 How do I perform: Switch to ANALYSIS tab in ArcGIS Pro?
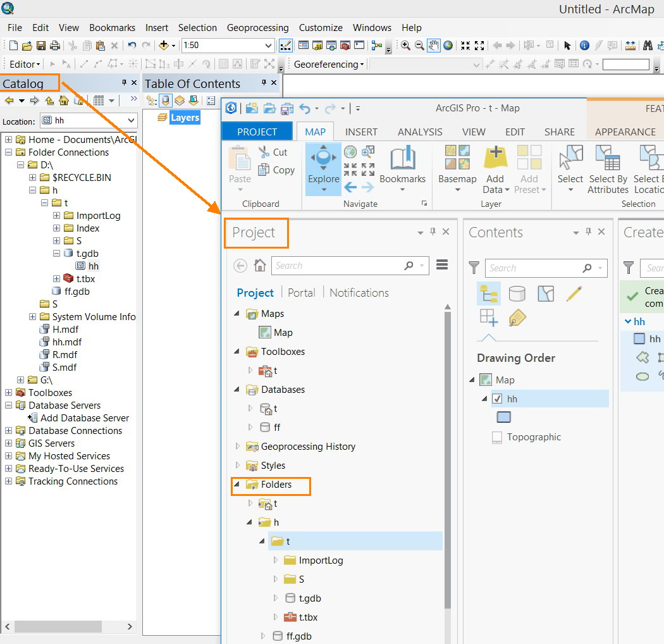tap(420, 132)
